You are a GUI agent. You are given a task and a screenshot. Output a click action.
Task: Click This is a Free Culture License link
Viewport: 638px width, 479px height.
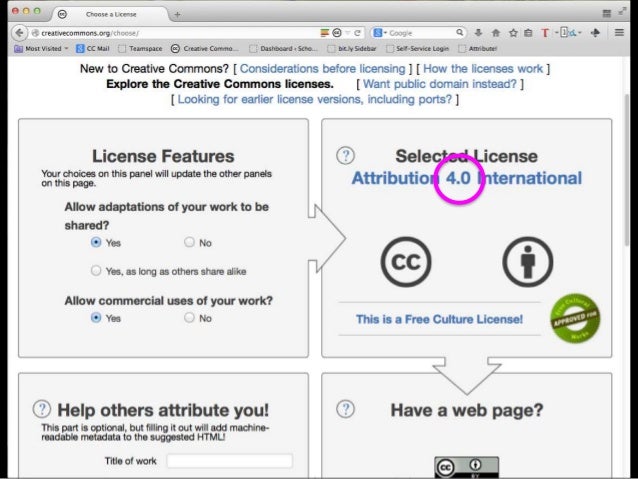click(439, 319)
